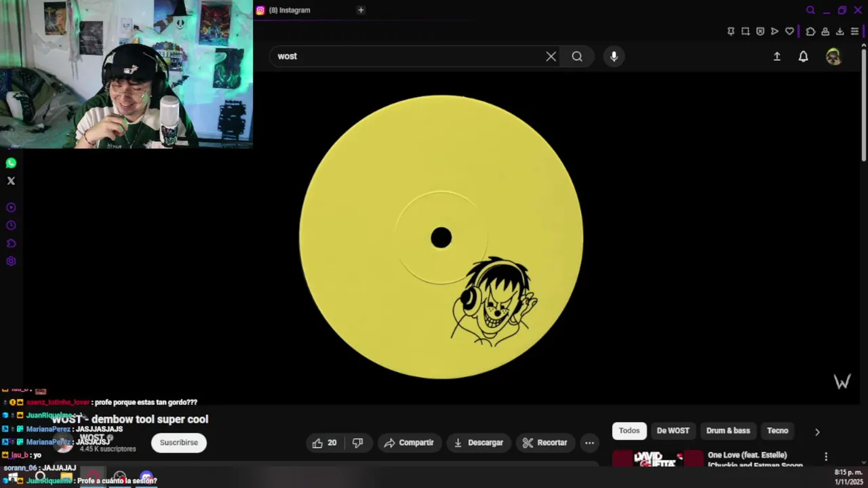
Task: Like the video with thumbs up
Action: tap(324, 443)
